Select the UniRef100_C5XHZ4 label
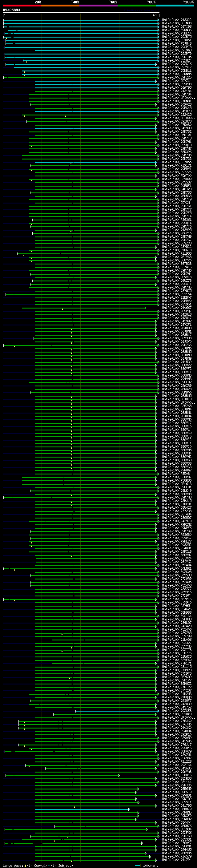The height and width of the screenshot is (868, 197). pos(176,60)
